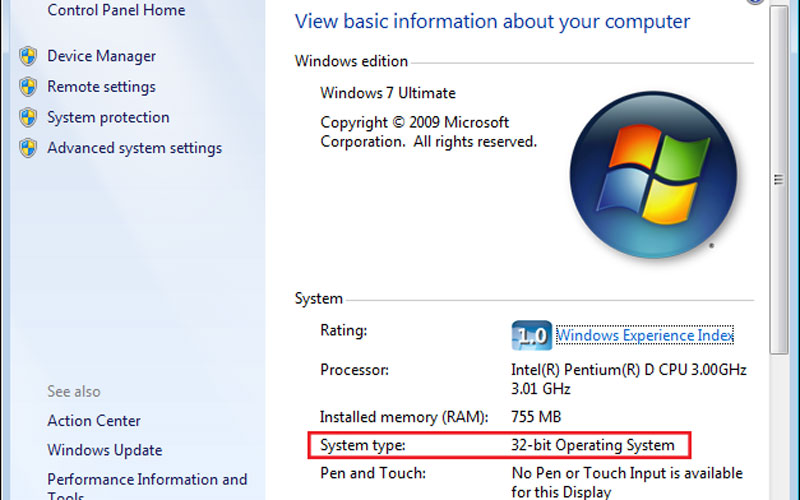This screenshot has height=500, width=800.
Task: Select the See also heading
Action: click(74, 391)
